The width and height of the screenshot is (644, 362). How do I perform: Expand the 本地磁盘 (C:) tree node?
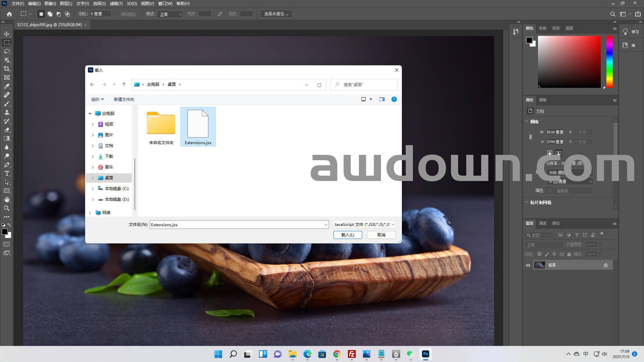[x=93, y=189]
